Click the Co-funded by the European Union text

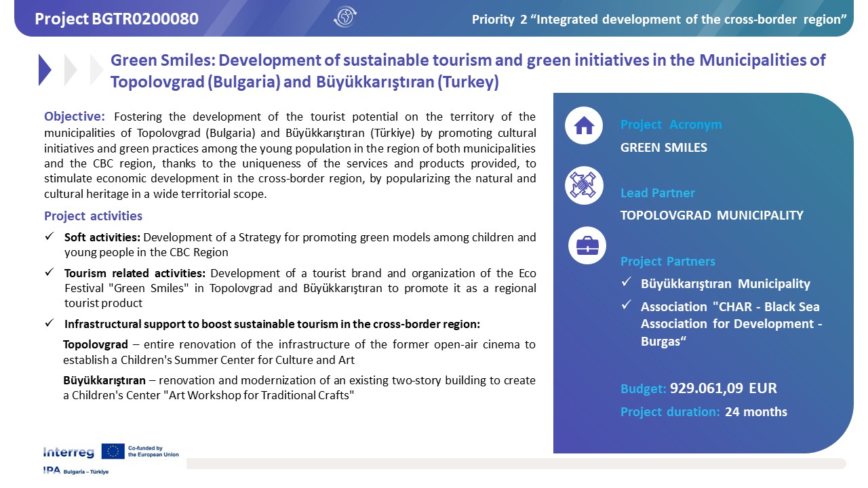[x=153, y=451]
